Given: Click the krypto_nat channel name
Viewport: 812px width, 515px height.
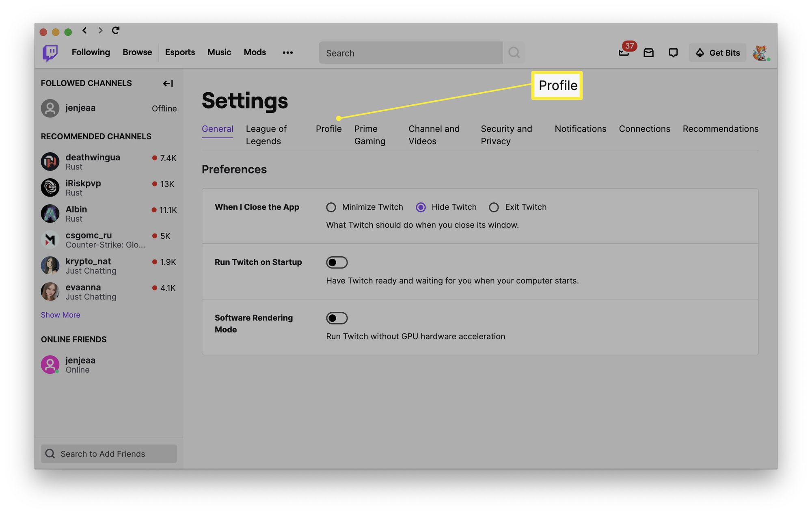Looking at the screenshot, I should point(88,262).
